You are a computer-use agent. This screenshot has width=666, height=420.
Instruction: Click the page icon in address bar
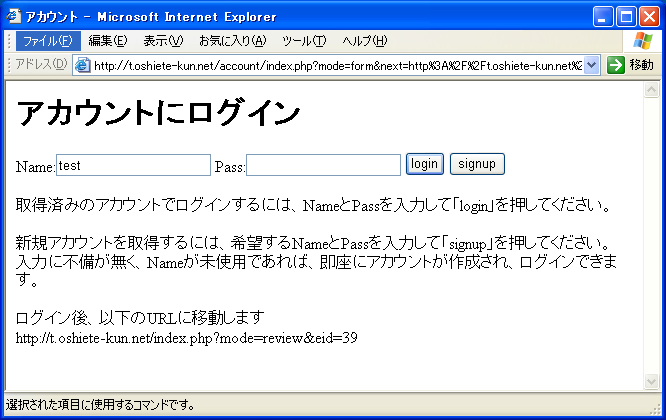coord(83,65)
